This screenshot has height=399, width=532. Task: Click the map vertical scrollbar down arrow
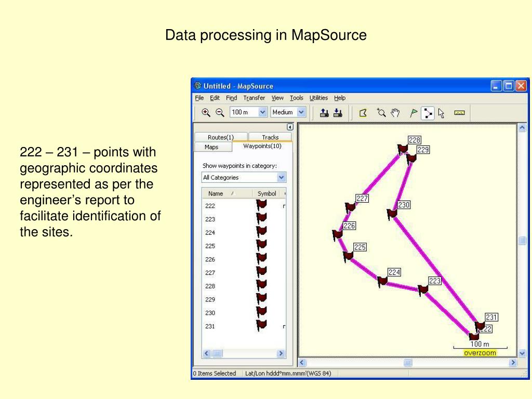[522, 353]
